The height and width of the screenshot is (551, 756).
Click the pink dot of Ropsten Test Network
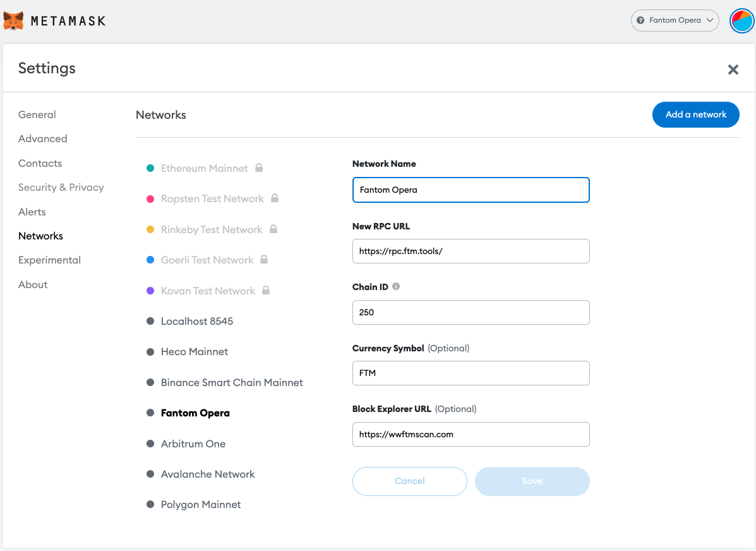(150, 199)
